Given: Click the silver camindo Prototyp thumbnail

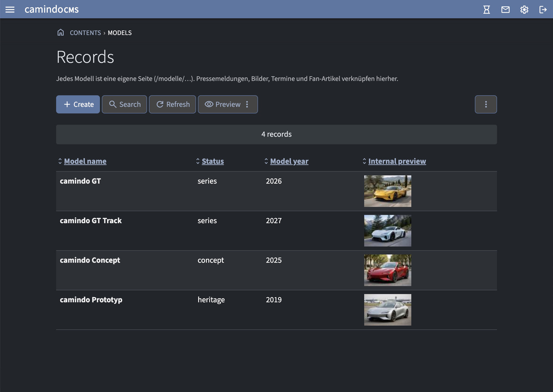Looking at the screenshot, I should (387, 310).
